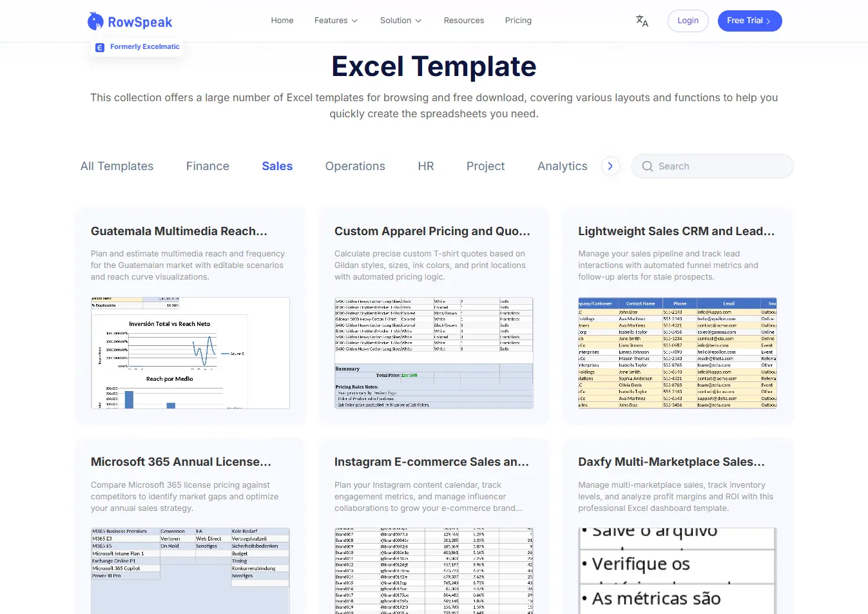This screenshot has width=868, height=614.
Task: Select the Operations category
Action: [355, 166]
